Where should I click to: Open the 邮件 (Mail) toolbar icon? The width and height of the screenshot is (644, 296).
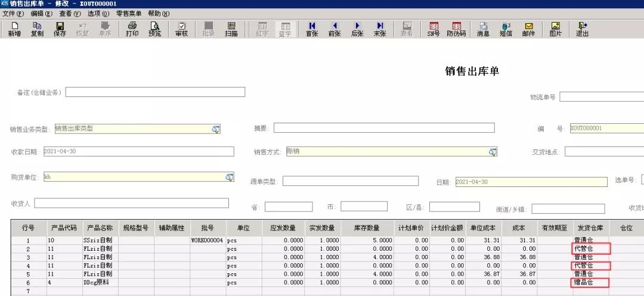528,29
